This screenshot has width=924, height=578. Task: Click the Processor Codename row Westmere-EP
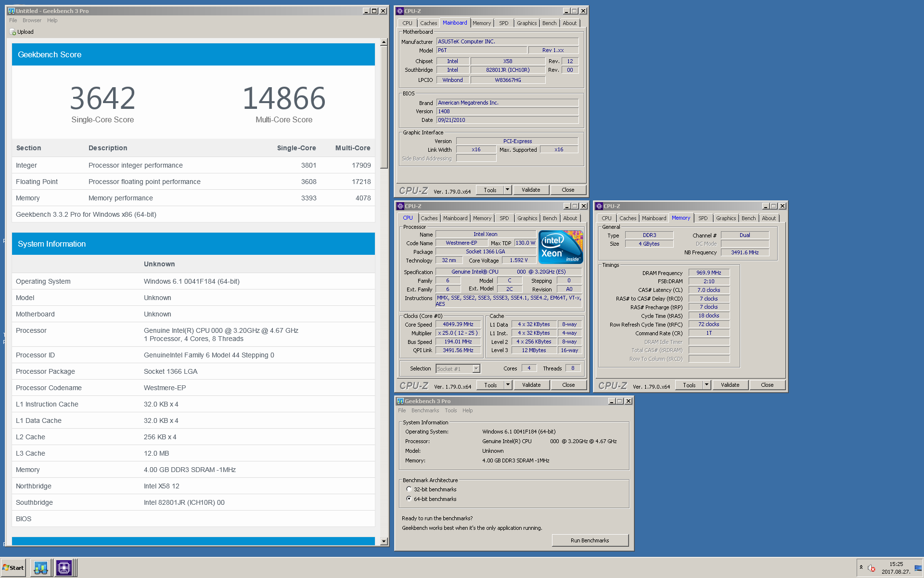(x=193, y=388)
